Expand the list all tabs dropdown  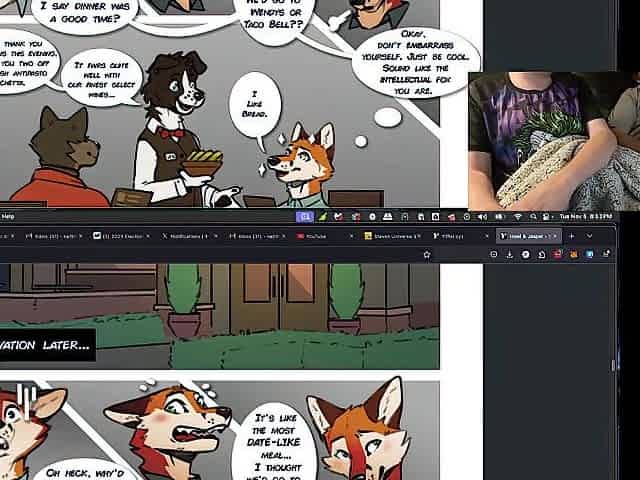pos(590,236)
